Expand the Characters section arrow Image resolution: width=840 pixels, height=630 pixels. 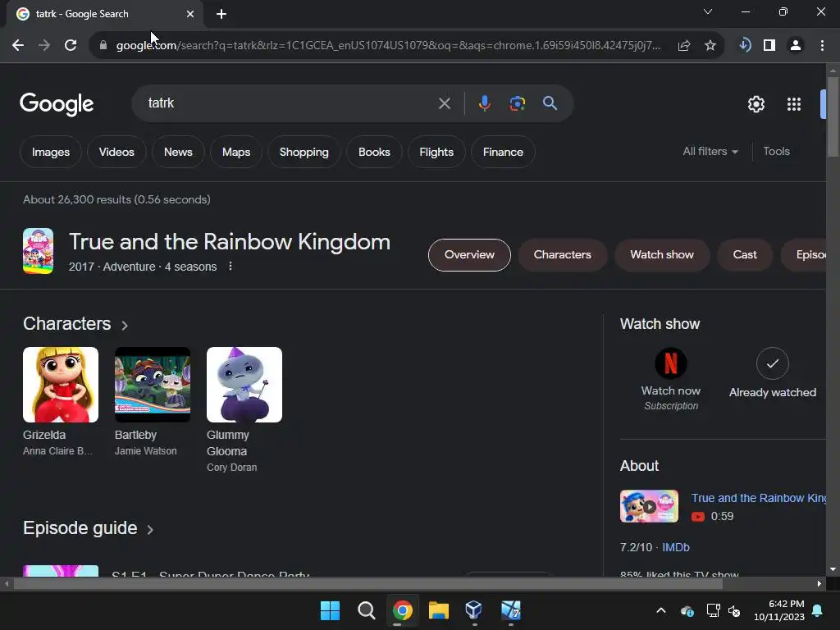pyautogui.click(x=125, y=325)
